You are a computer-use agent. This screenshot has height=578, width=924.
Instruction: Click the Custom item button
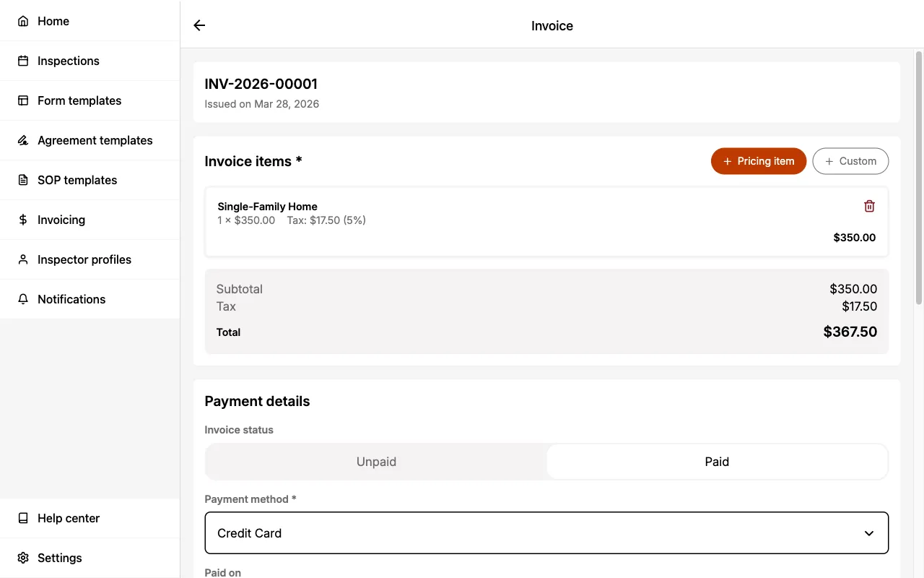pyautogui.click(x=850, y=161)
